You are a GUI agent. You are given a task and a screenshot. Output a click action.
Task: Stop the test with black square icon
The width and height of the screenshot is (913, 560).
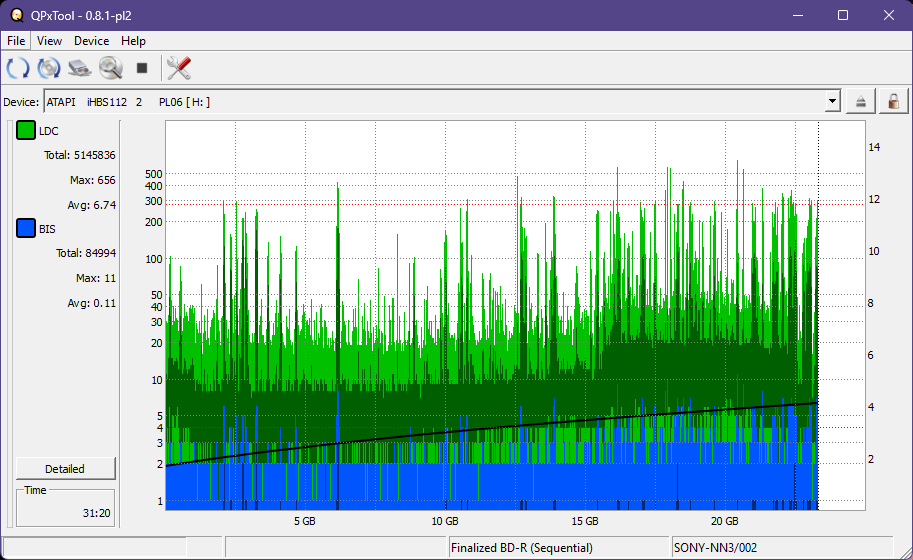tap(141, 68)
